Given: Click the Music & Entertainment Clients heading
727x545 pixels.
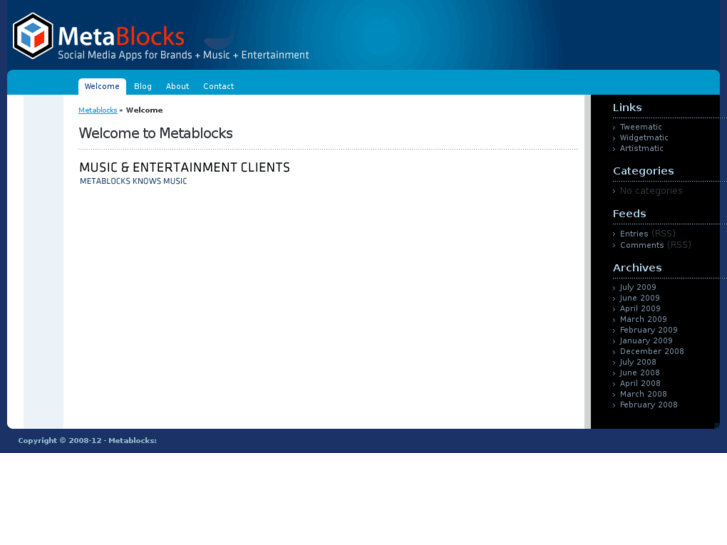Looking at the screenshot, I should (x=185, y=167).
